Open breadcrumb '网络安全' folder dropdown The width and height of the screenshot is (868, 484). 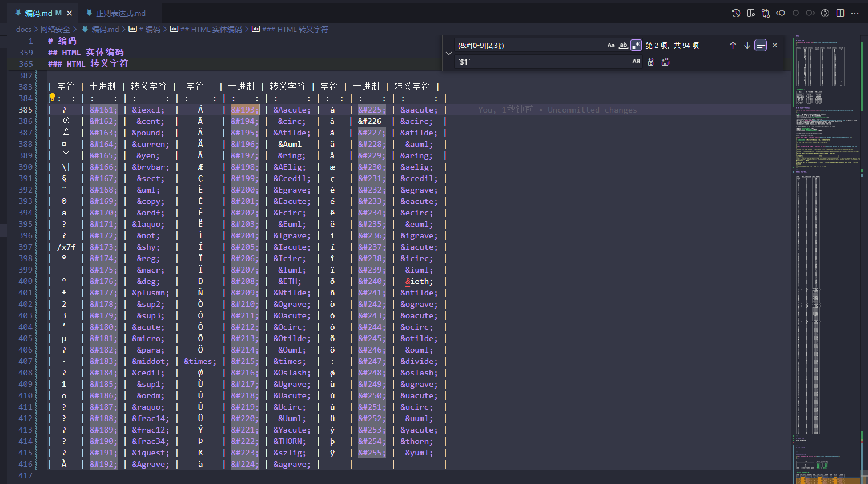[55, 29]
